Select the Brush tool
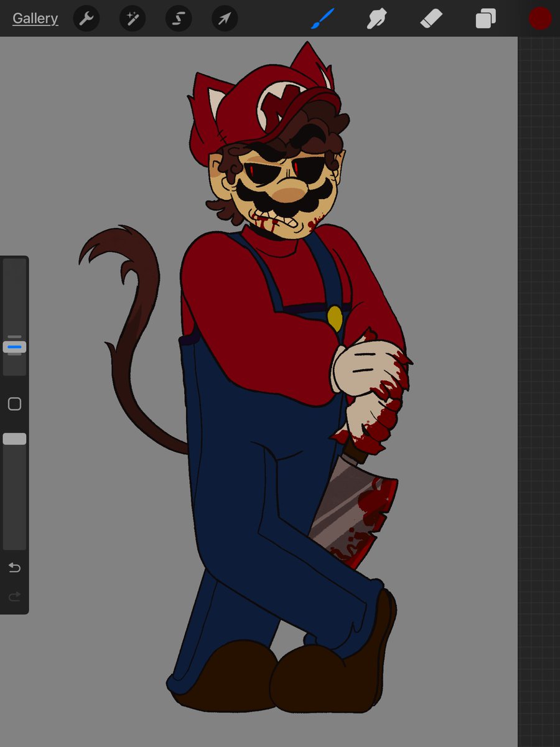560x747 pixels. [323, 19]
